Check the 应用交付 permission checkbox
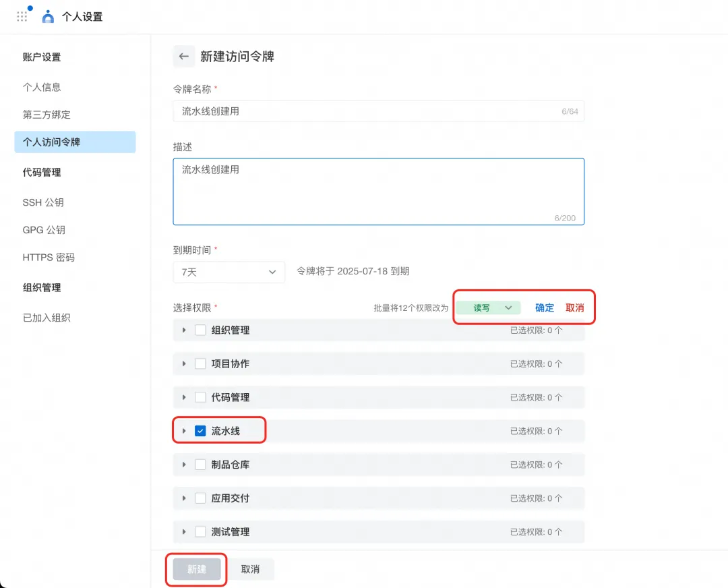 tap(200, 498)
